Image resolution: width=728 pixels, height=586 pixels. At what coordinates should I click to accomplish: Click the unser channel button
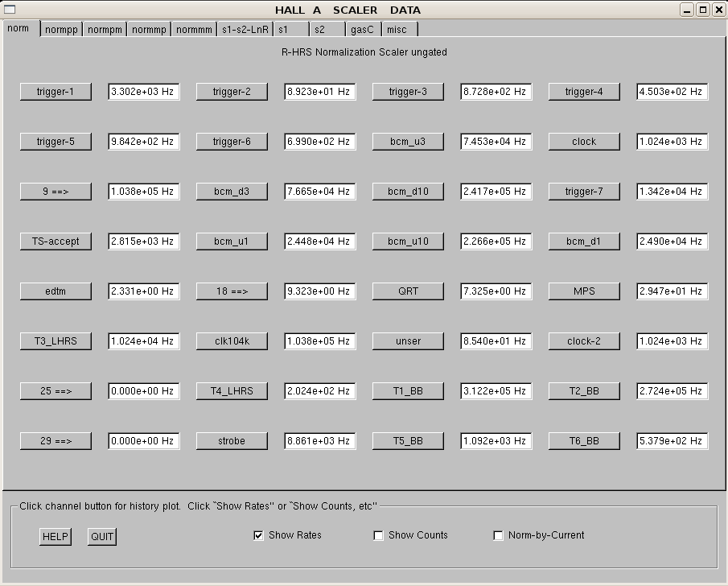click(x=408, y=341)
